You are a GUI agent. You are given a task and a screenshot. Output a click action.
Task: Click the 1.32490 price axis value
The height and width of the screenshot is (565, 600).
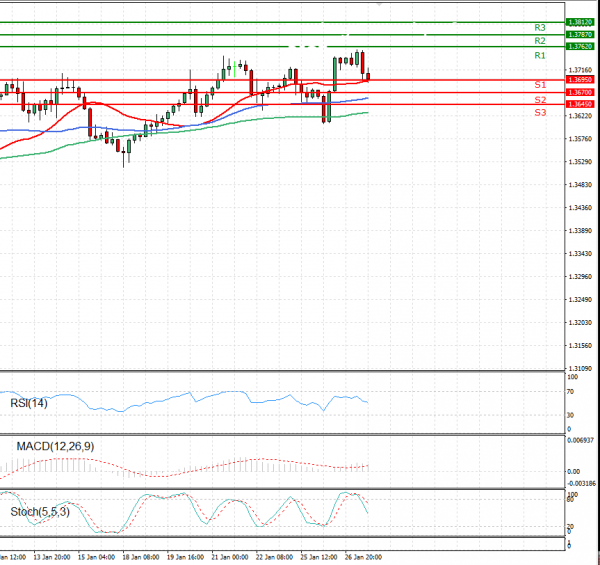pyautogui.click(x=580, y=299)
